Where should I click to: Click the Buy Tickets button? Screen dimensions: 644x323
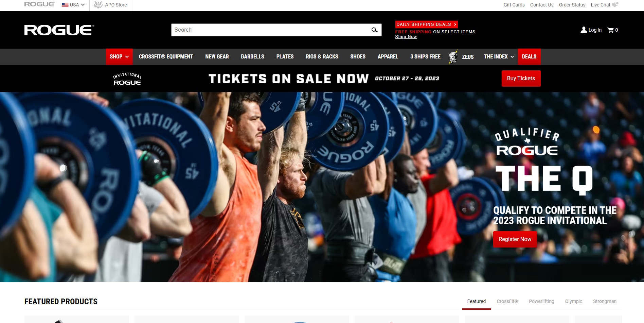click(x=521, y=79)
